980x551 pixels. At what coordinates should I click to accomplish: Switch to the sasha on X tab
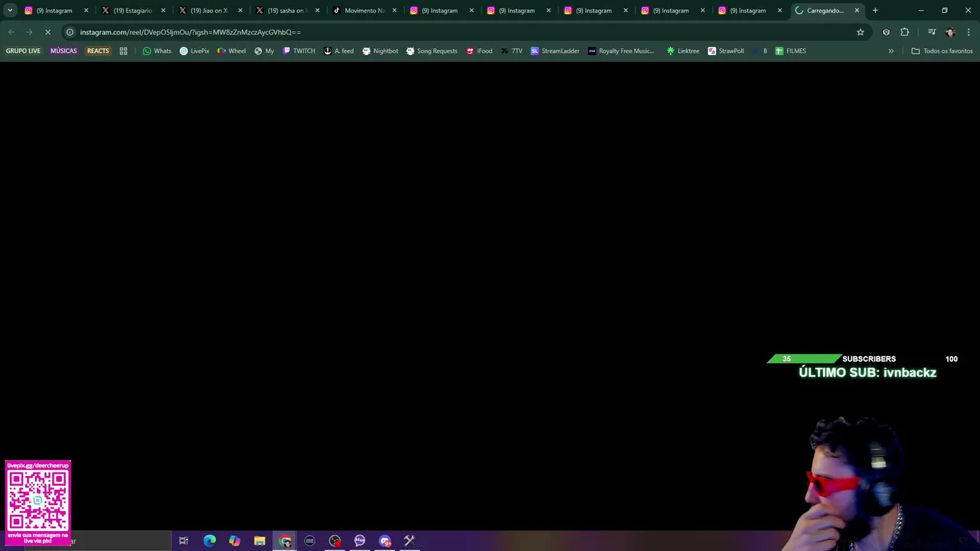click(x=287, y=11)
